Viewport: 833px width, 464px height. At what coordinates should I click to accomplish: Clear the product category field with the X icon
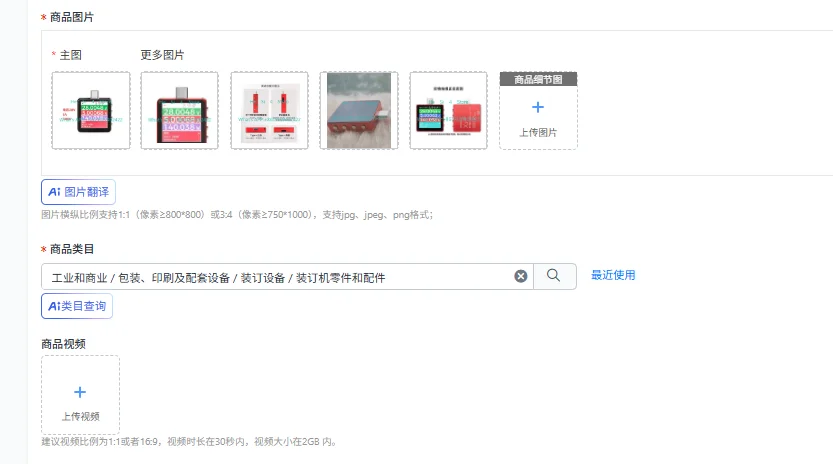(x=521, y=276)
